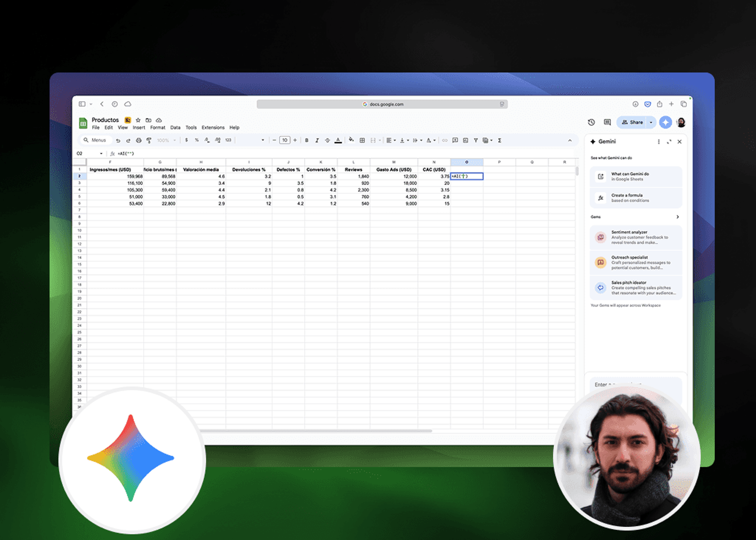The height and width of the screenshot is (540, 756).
Task: Decrease font size with minus button
Action: click(274, 140)
